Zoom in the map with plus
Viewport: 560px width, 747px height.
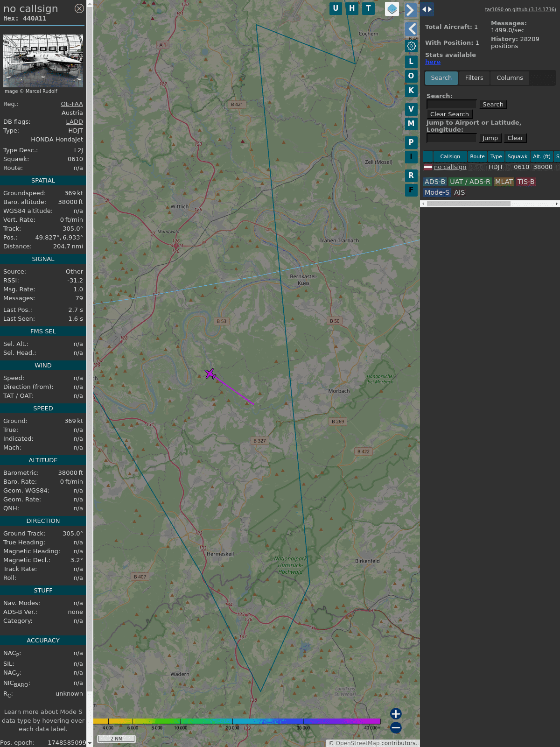(396, 714)
